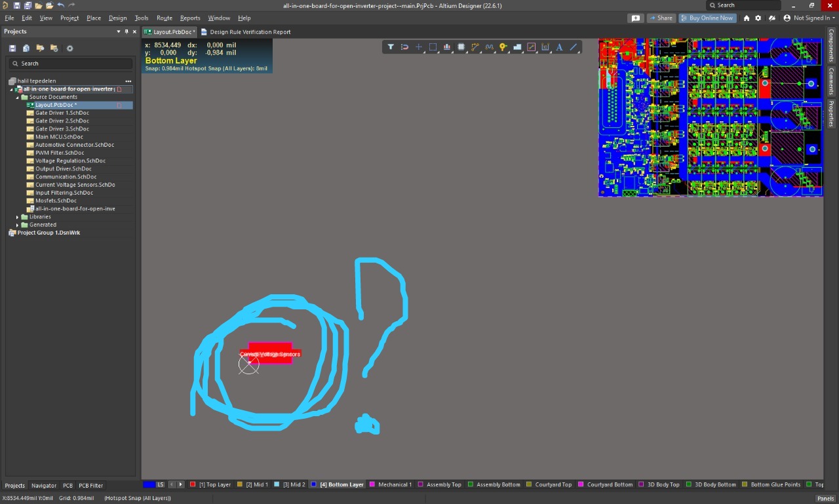Screen dimensions: 839x504
Task: Open the snap options magnet icon
Action: (x=404, y=47)
